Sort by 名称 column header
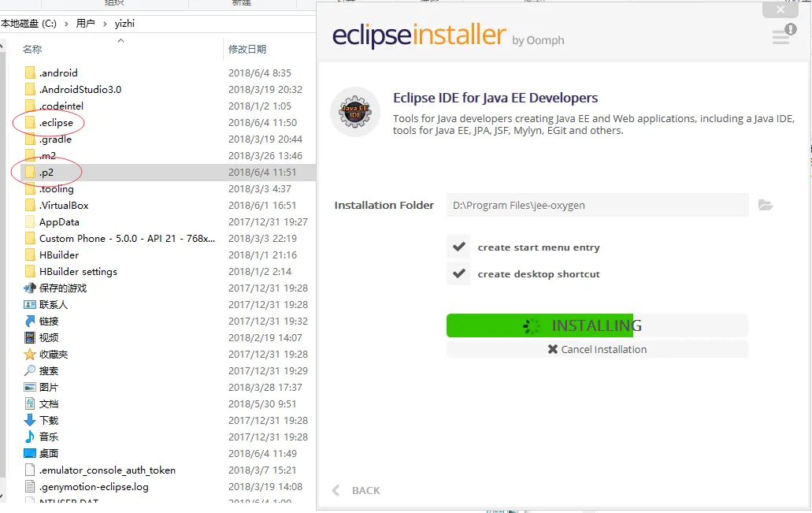Viewport: 812px width, 513px height. tap(32, 49)
